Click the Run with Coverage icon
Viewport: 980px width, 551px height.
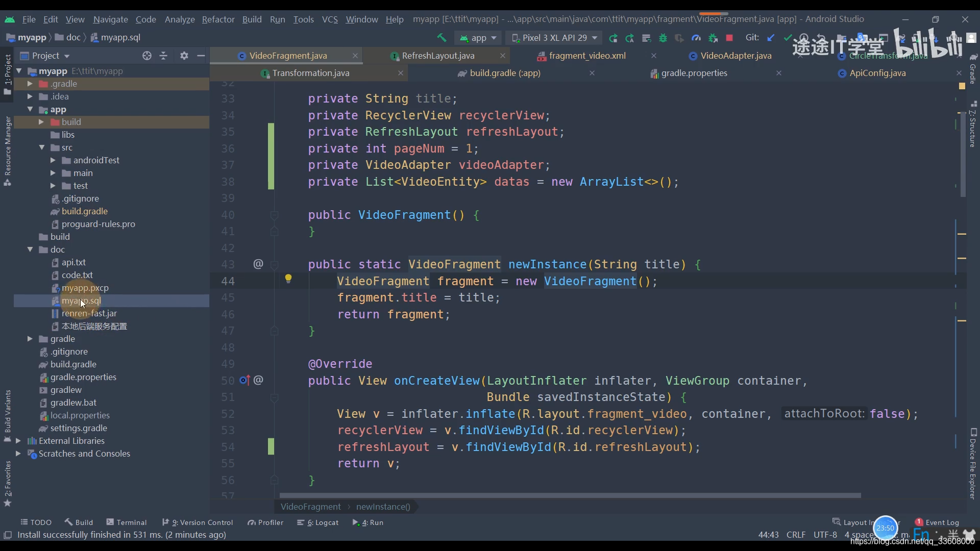(679, 38)
